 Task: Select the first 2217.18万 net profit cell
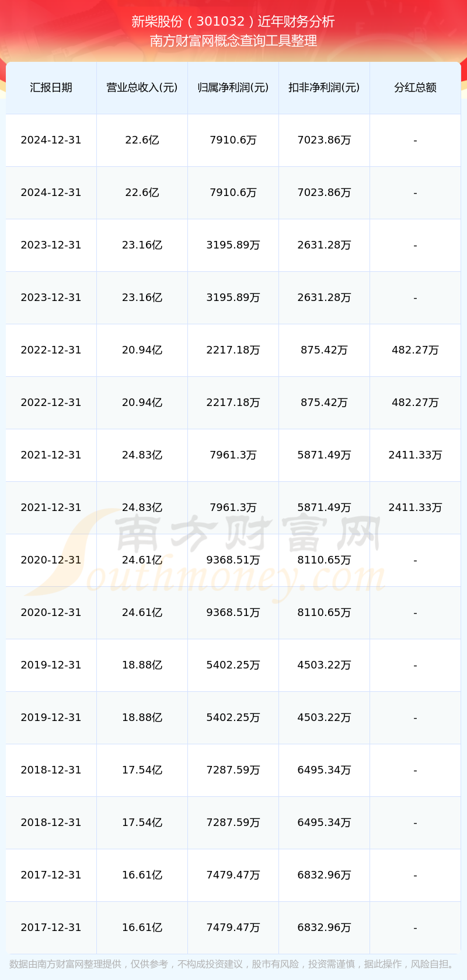coord(233,350)
